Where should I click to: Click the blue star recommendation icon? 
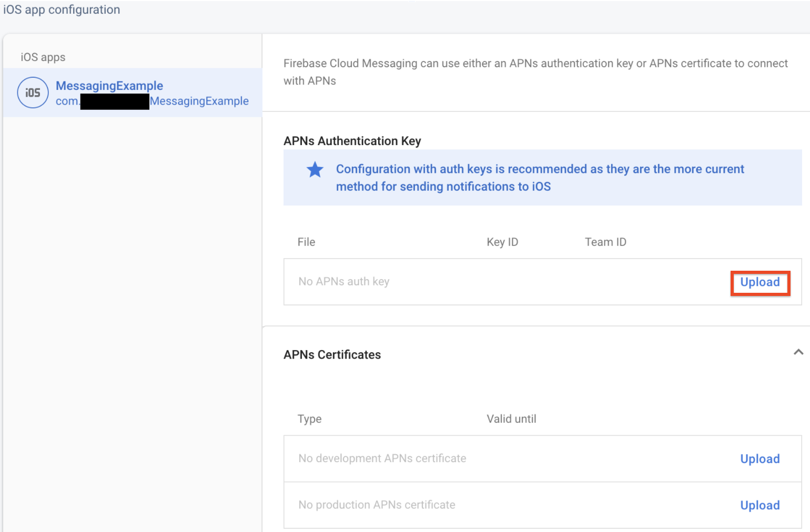(x=315, y=169)
